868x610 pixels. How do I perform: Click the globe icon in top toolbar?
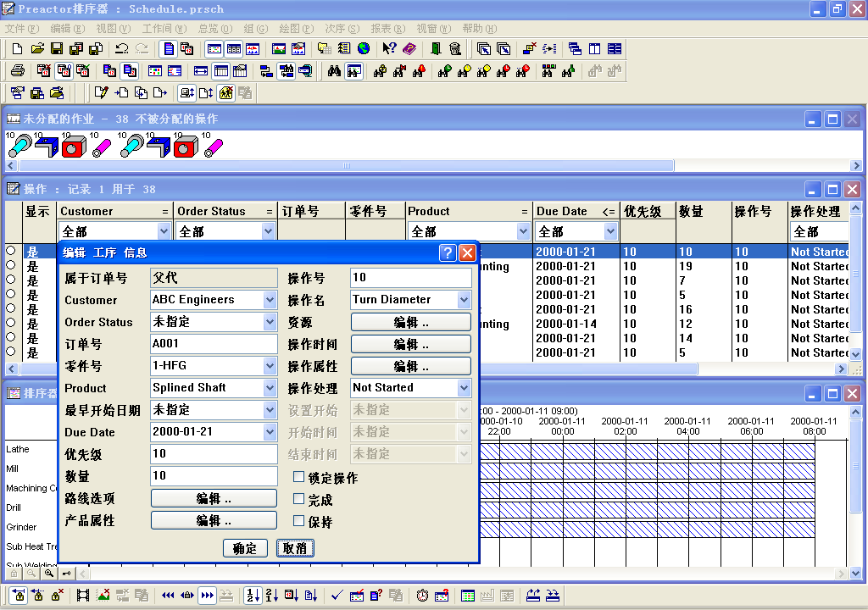[x=364, y=48]
